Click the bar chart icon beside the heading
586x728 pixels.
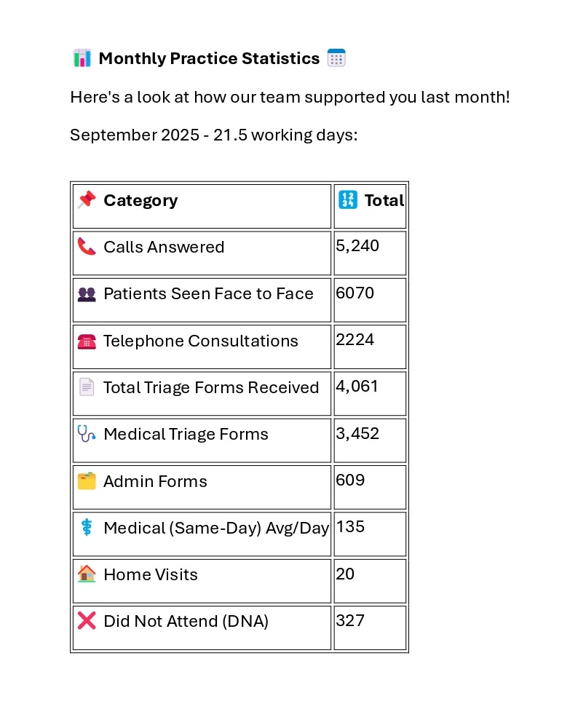pyautogui.click(x=82, y=58)
